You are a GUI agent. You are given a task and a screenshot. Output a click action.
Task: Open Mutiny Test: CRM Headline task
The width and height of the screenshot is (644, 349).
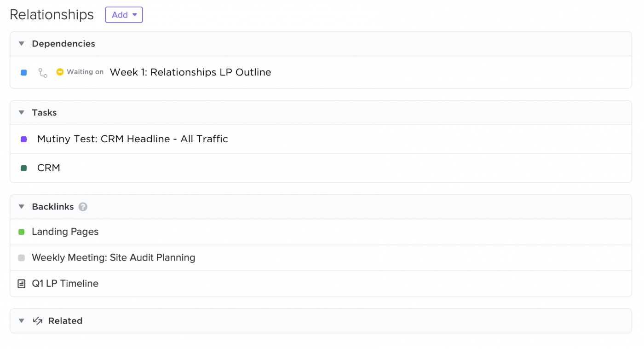pos(132,139)
